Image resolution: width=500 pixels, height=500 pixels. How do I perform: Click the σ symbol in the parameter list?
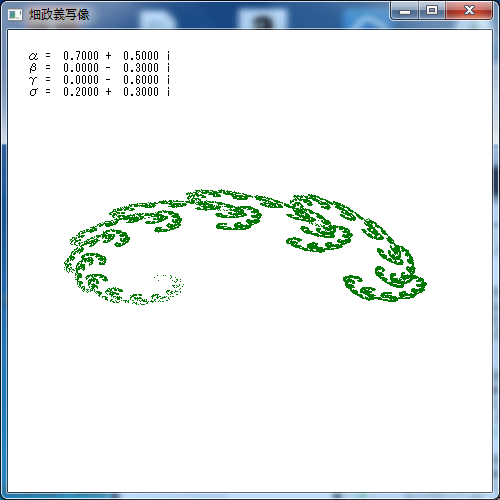(x=34, y=92)
